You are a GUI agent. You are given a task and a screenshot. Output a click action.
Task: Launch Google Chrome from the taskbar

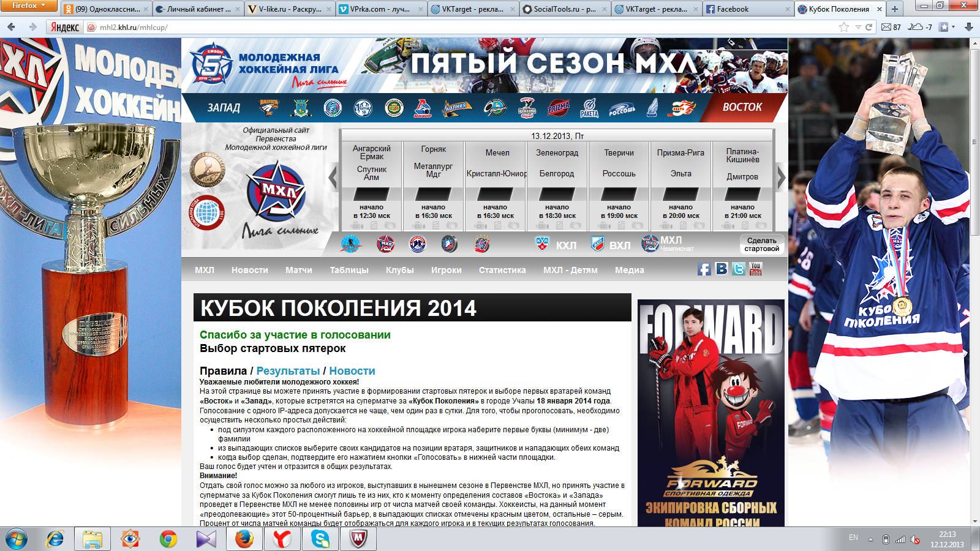click(x=168, y=539)
